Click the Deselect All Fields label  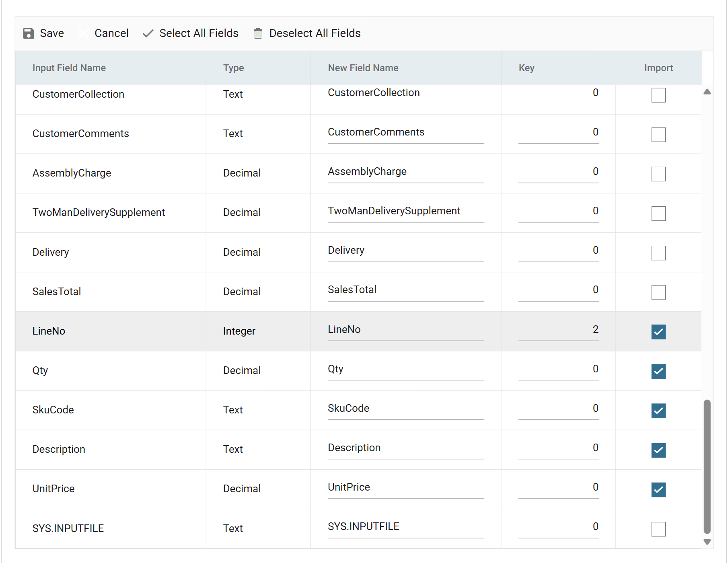(x=315, y=33)
